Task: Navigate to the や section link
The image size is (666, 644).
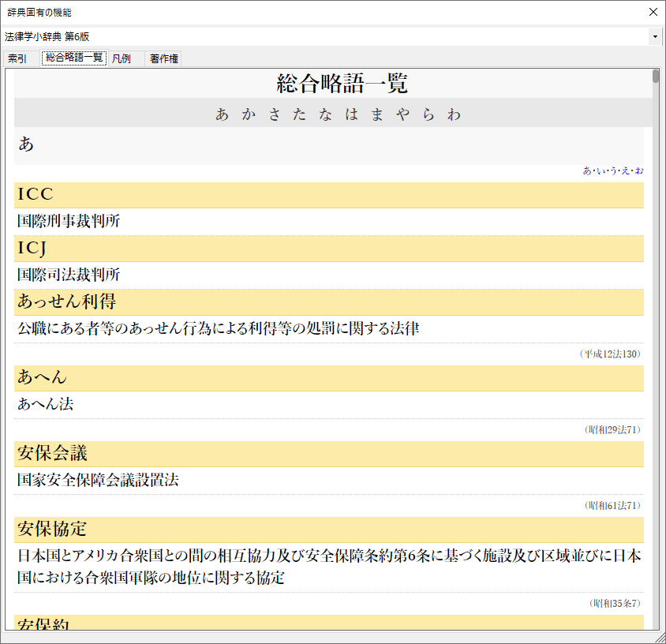Action: click(x=402, y=114)
